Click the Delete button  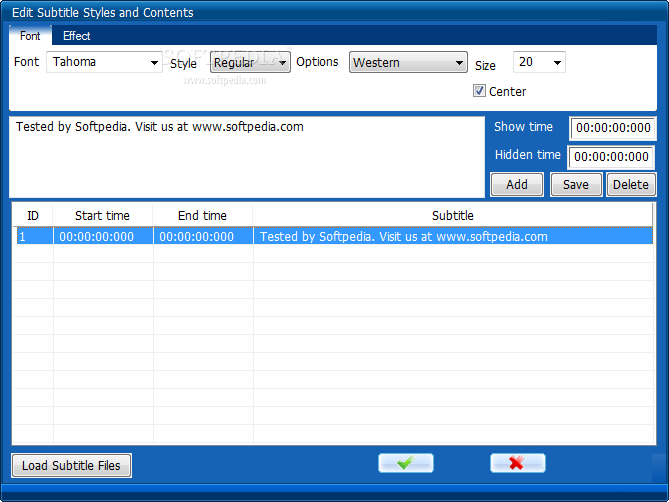tap(631, 185)
